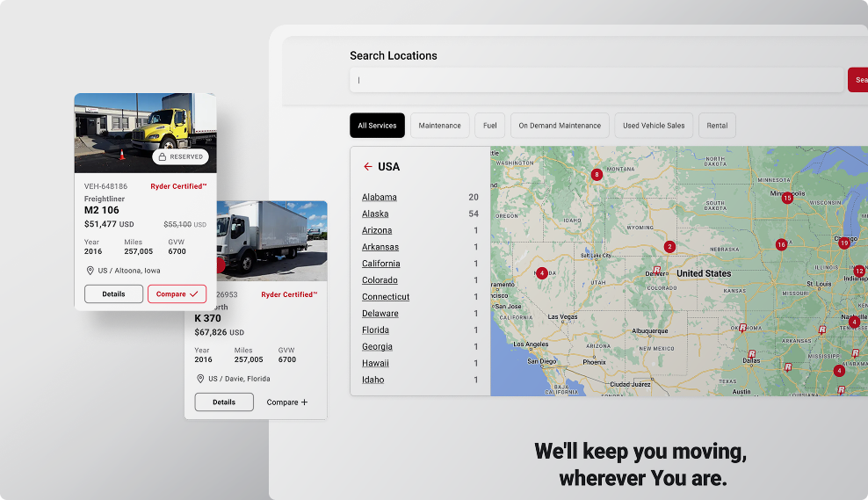Open the Arkansas locations link

380,247
